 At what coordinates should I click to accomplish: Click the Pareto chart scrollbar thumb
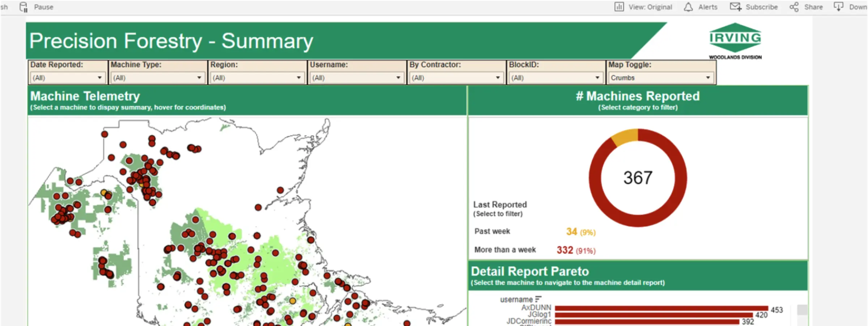tap(802, 310)
